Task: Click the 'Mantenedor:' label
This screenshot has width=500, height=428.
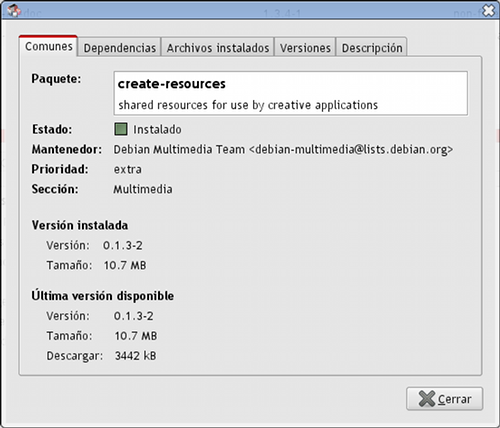Action: (67, 149)
